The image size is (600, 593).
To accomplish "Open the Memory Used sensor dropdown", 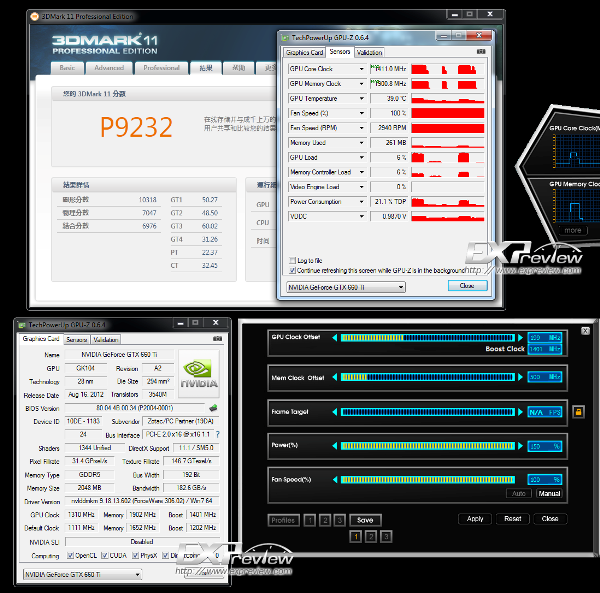I will 361,143.
